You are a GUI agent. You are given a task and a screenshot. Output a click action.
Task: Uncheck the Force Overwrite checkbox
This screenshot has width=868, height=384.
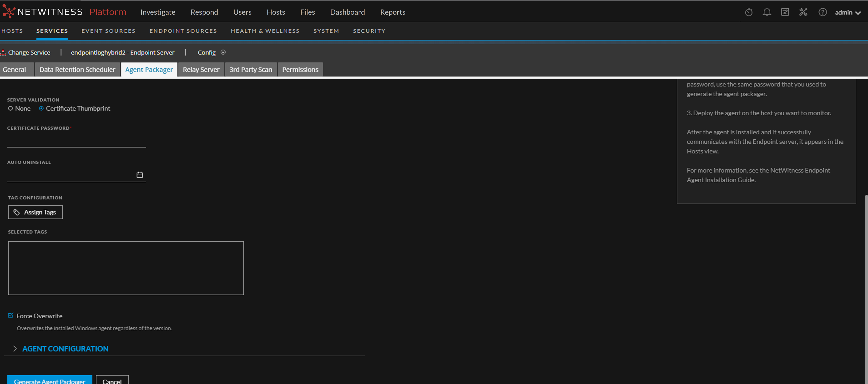[10, 315]
